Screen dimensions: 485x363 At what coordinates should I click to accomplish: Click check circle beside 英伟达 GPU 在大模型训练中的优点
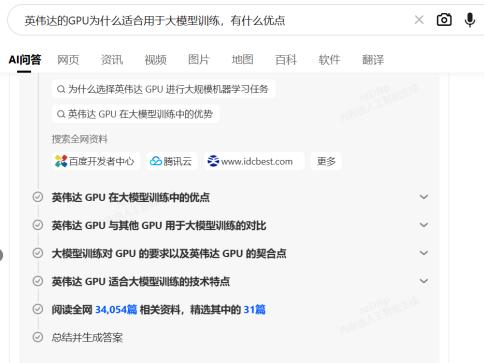tap(38, 197)
